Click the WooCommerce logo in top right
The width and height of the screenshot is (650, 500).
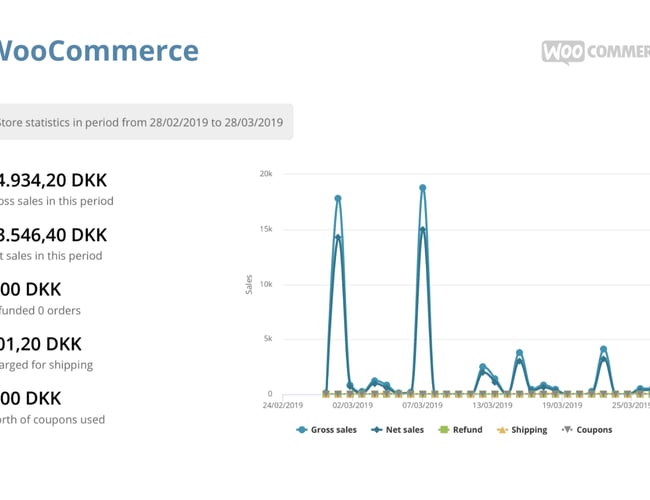coord(596,51)
